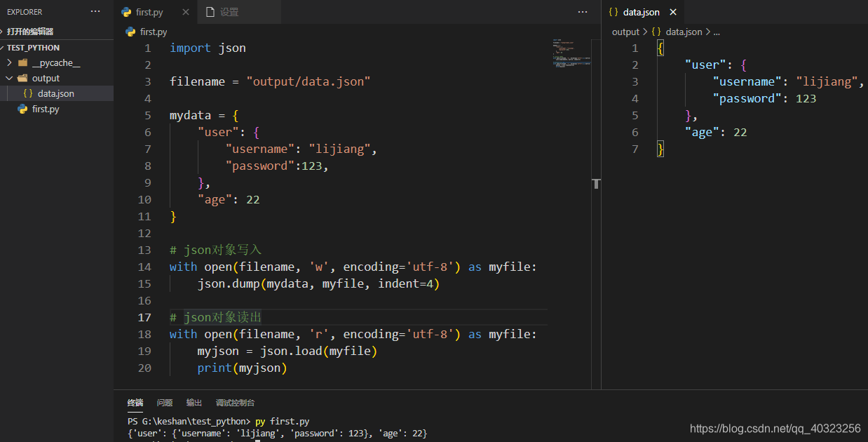Click the terminal output dictionary line

point(277,434)
